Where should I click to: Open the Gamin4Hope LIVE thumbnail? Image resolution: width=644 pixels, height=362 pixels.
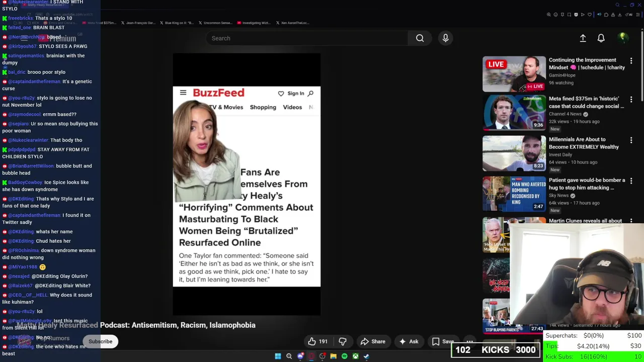point(514,74)
